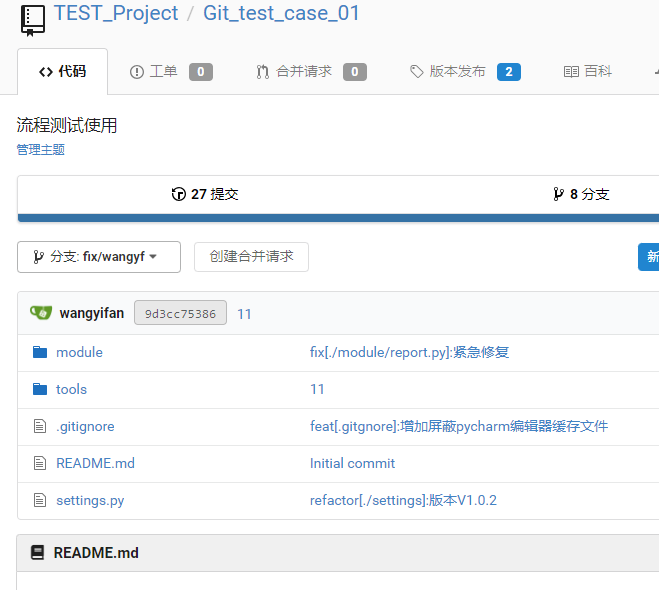
Task: Click the settings.py file icon
Action: point(40,500)
